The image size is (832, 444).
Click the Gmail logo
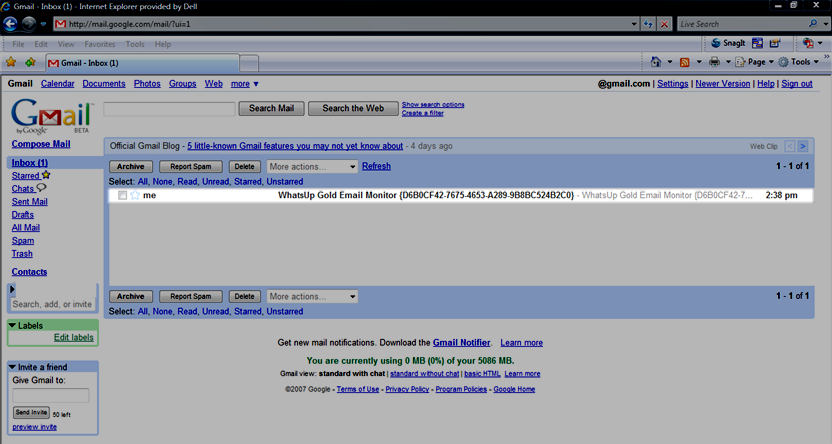point(52,117)
